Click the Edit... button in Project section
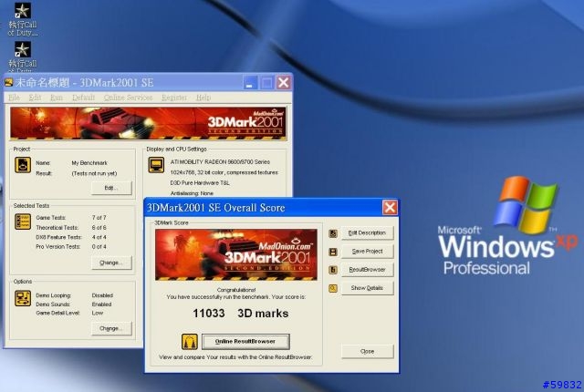 (111, 188)
